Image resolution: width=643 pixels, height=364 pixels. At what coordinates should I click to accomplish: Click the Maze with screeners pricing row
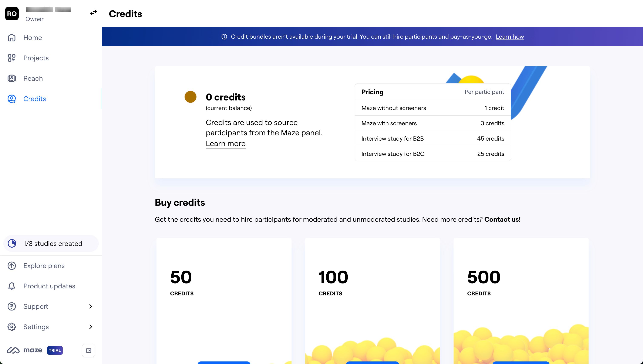tap(433, 123)
